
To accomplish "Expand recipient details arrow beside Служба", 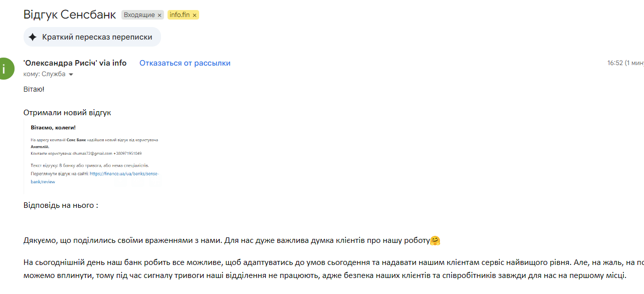I will click(x=71, y=75).
